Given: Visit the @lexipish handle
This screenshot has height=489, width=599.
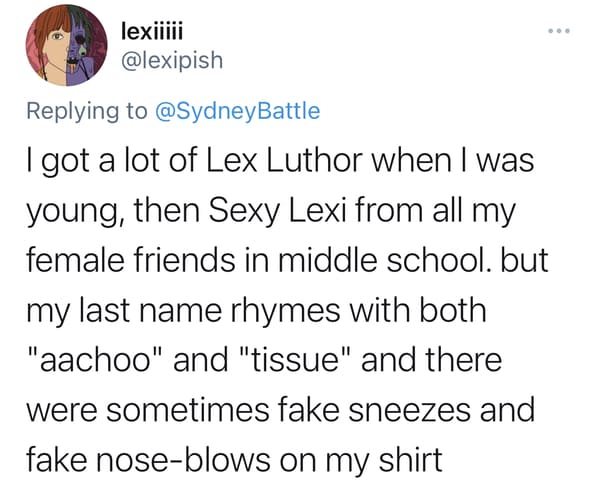Looking at the screenshot, I should (x=172, y=60).
